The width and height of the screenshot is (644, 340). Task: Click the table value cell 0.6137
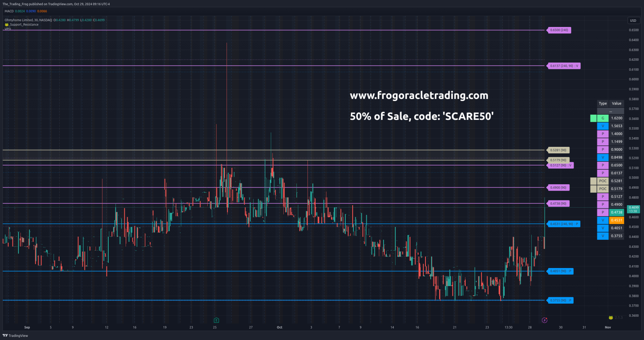(x=617, y=173)
